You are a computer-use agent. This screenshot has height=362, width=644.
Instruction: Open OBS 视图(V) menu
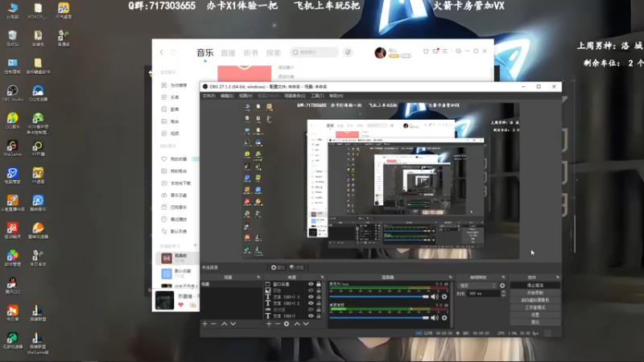click(x=246, y=96)
